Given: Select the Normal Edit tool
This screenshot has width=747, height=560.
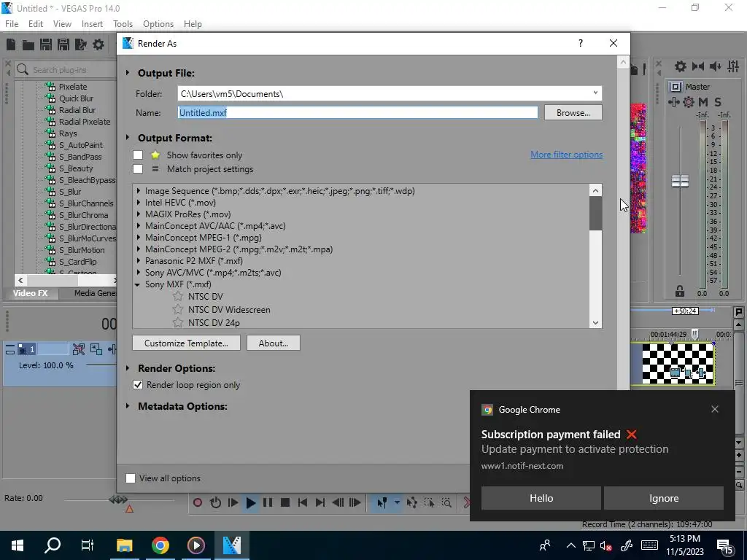Looking at the screenshot, I should tap(382, 502).
